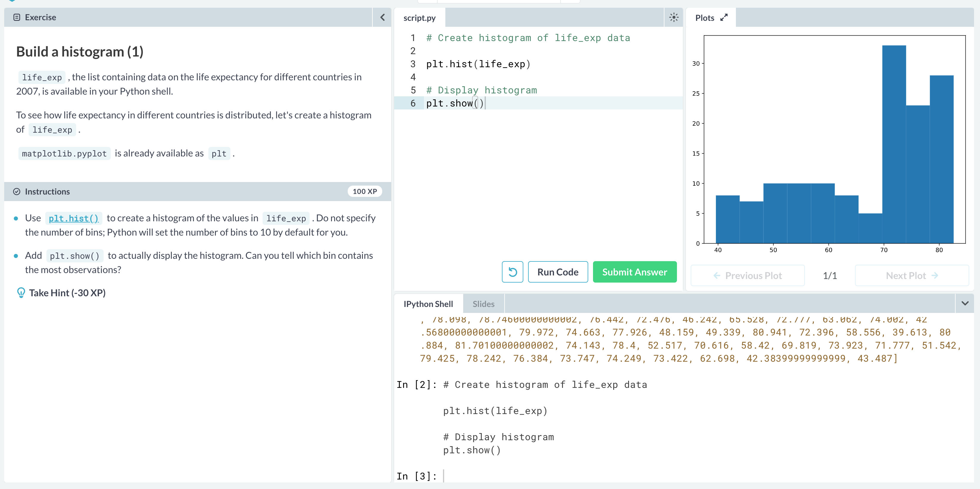This screenshot has width=980, height=489.
Task: Click the Submit Answer button
Action: pos(634,272)
